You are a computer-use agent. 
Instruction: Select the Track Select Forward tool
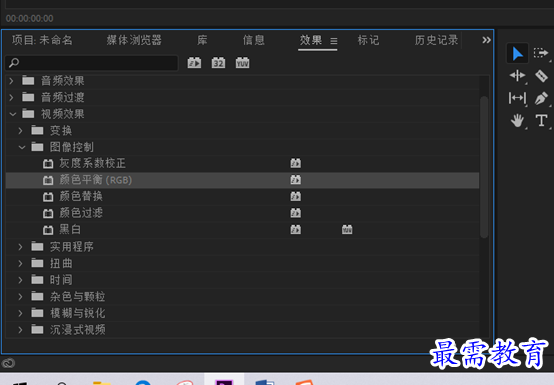pos(541,54)
